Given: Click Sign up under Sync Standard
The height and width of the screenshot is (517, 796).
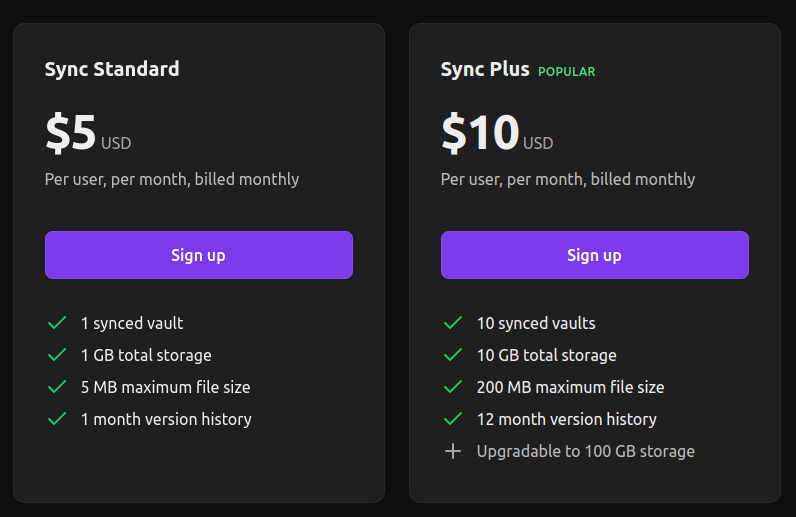Looking at the screenshot, I should tap(198, 255).
